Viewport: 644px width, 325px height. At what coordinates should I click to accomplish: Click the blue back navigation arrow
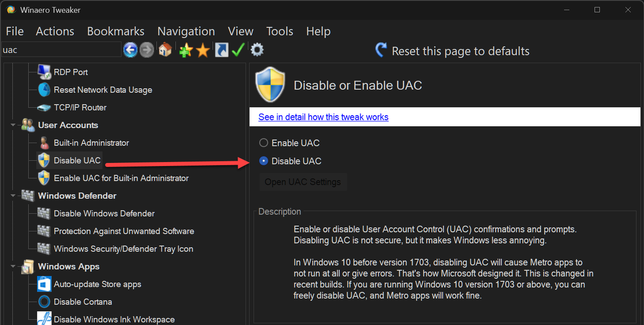click(x=131, y=50)
